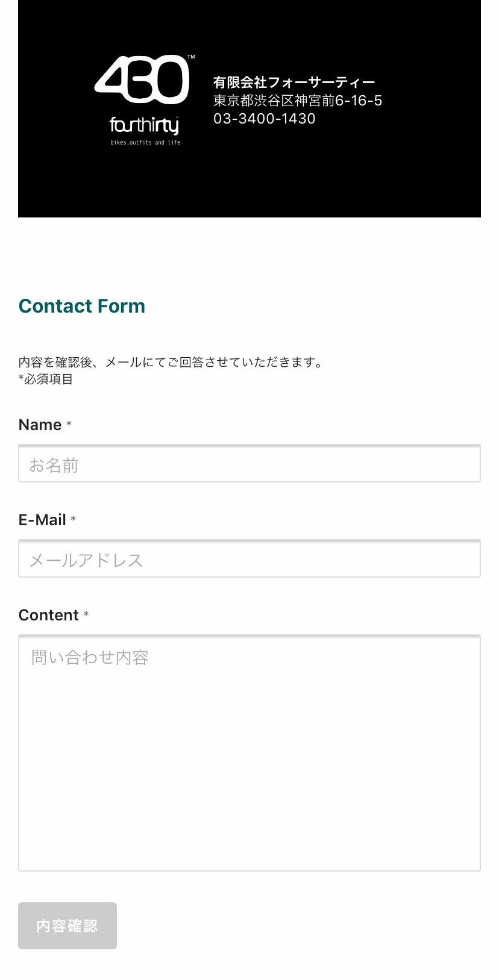Click the asterisk beside the E-Mail label
Image resolution: width=499 pixels, height=980 pixels.
click(x=73, y=519)
